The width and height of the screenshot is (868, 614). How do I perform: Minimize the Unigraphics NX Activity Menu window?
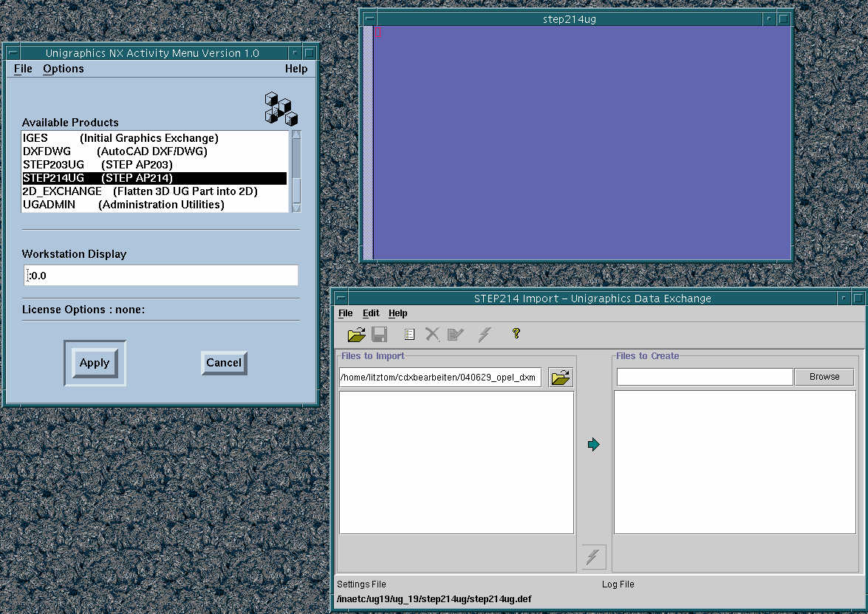click(295, 53)
